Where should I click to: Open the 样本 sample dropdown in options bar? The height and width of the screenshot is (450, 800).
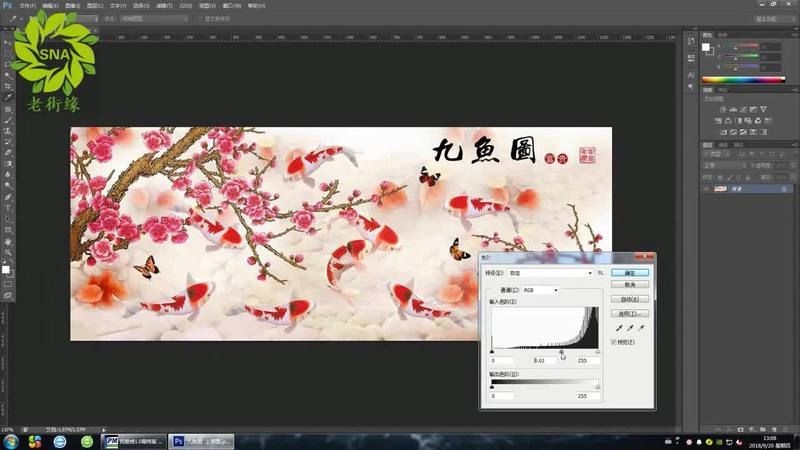[x=154, y=19]
